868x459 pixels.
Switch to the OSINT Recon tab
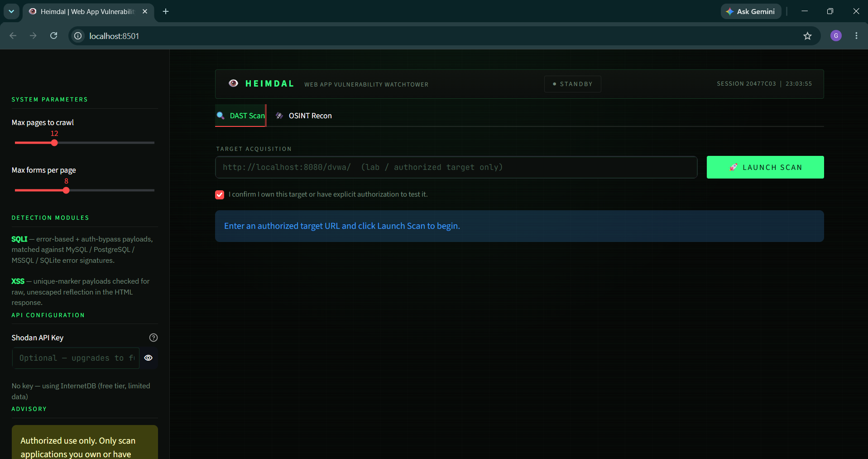304,116
